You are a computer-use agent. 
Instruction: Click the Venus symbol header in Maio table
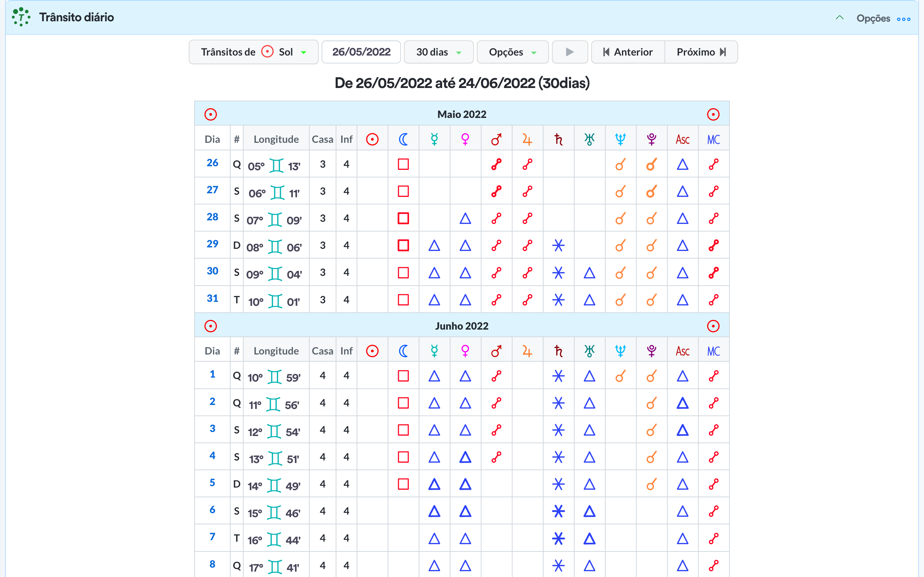point(465,139)
